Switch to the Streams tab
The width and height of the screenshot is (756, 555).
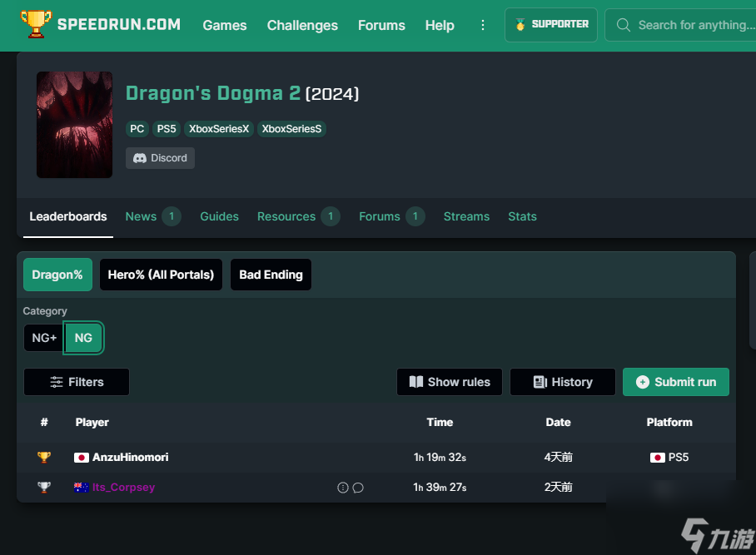coord(467,217)
